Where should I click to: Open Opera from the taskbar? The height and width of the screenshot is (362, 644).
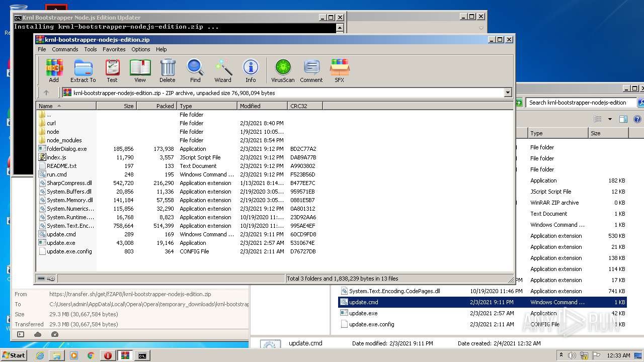point(108,355)
